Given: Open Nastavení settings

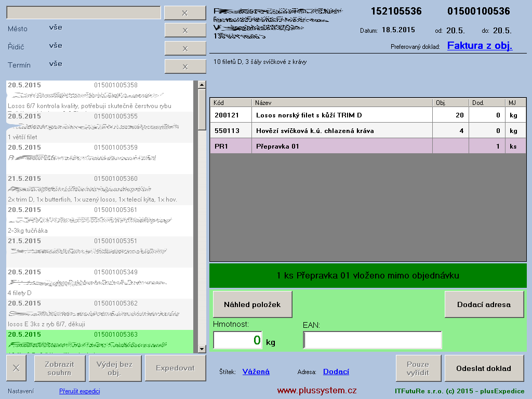Looking at the screenshot, I should [21, 391].
